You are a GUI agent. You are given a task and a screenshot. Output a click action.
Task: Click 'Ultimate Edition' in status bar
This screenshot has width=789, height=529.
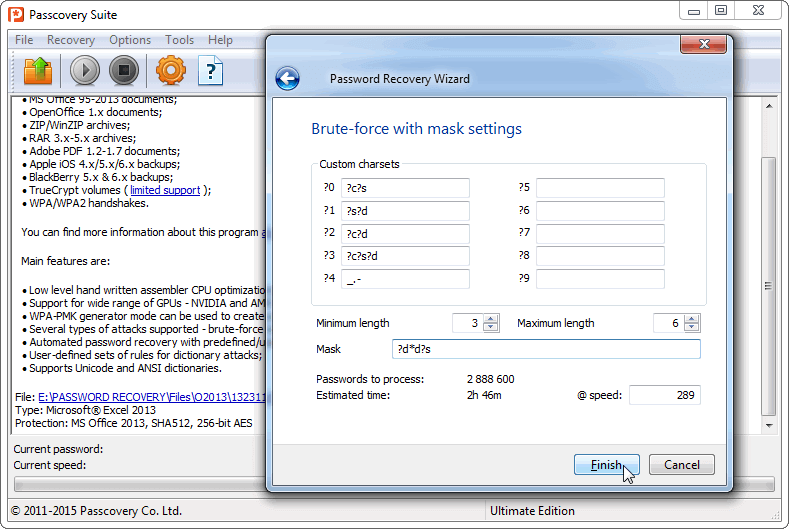tap(532, 511)
